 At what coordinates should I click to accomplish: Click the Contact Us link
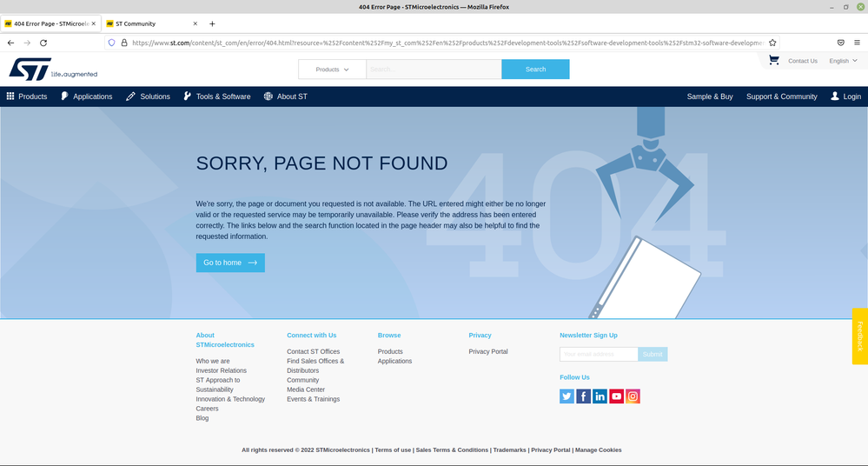(x=803, y=61)
